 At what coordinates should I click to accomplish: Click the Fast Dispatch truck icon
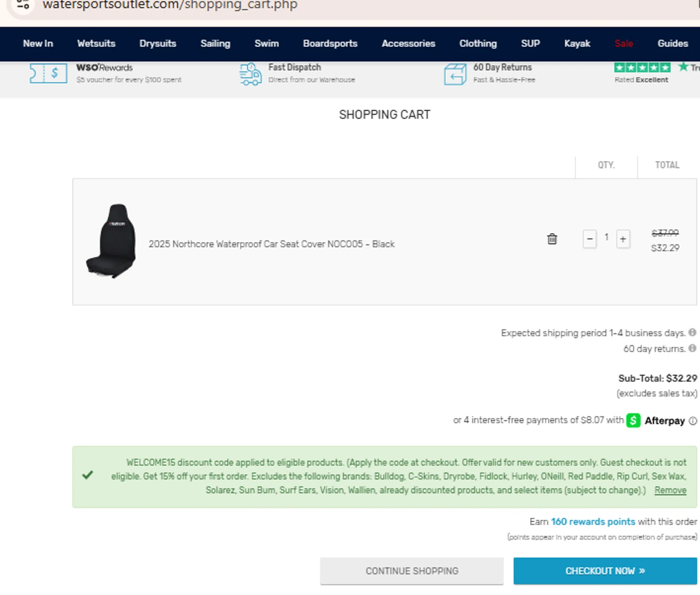(251, 74)
